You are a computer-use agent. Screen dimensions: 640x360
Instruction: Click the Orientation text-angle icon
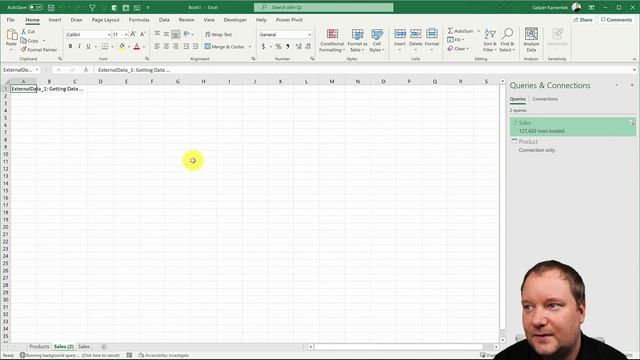pos(187,34)
